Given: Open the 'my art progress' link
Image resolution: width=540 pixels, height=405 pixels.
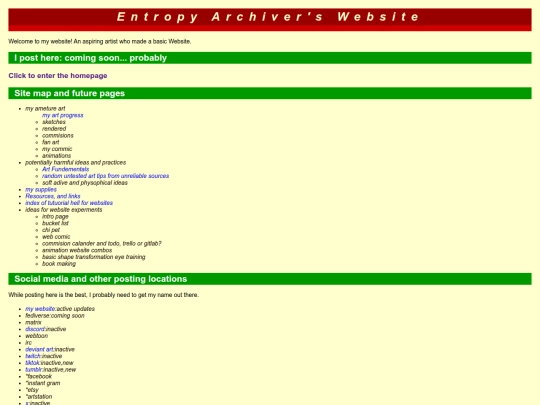Looking at the screenshot, I should tap(63, 115).
